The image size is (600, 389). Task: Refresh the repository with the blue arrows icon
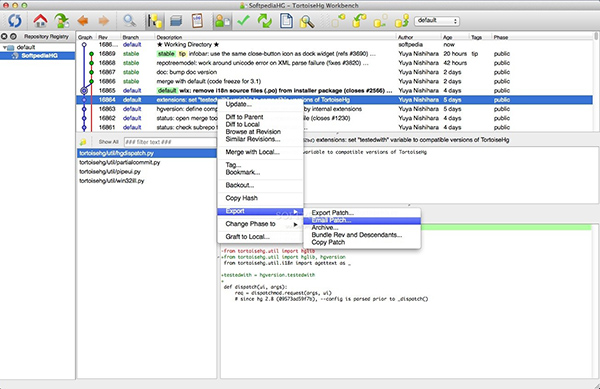[15, 21]
